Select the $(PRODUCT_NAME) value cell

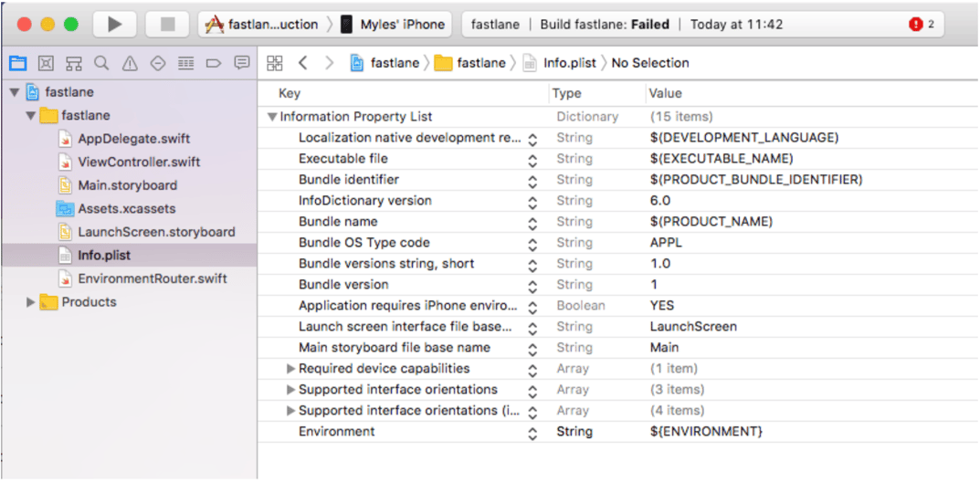pos(711,222)
